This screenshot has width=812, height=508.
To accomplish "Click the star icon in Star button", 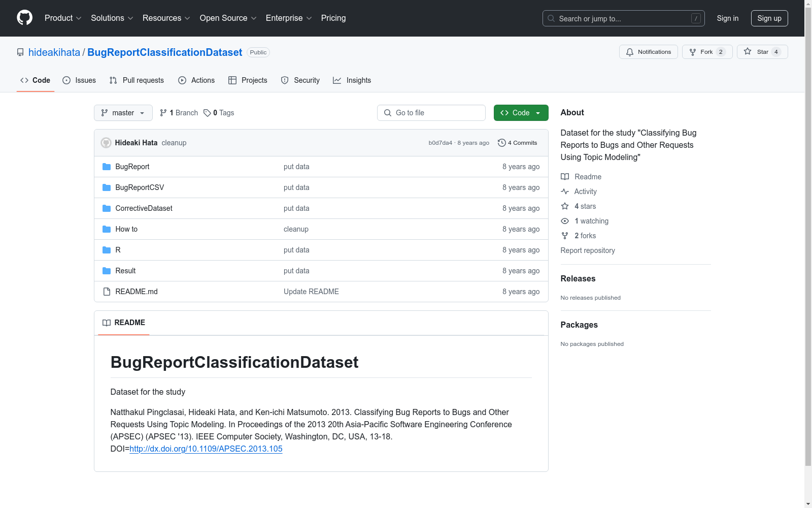I will click(748, 51).
